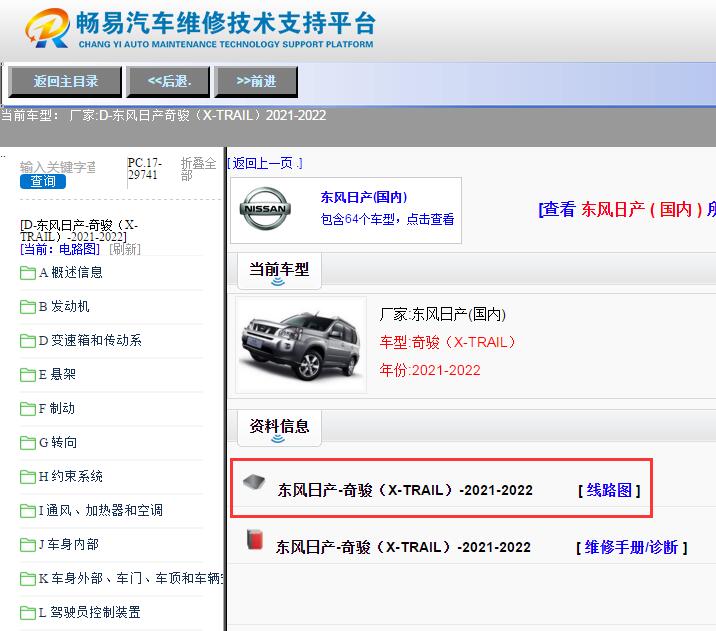
Task: Open the 线路图 link
Action: (609, 490)
